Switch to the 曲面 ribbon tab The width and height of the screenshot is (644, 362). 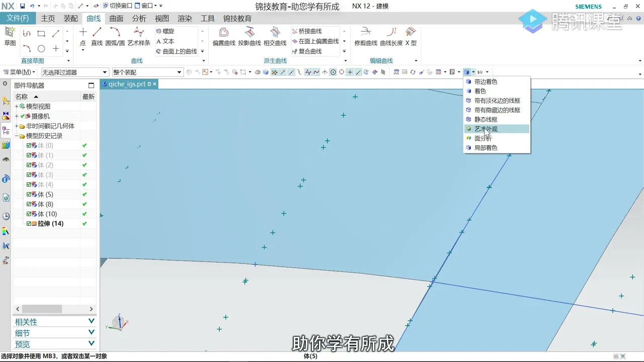[x=116, y=19]
